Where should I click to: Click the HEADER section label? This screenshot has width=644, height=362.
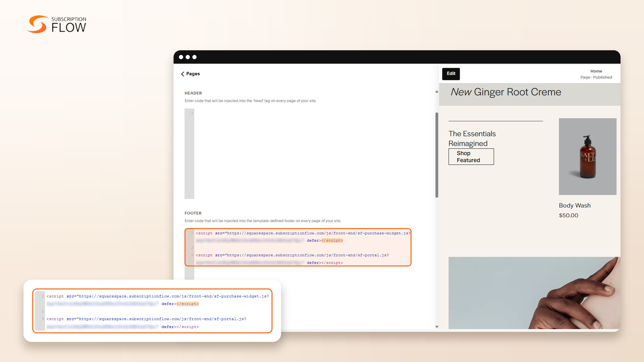193,93
